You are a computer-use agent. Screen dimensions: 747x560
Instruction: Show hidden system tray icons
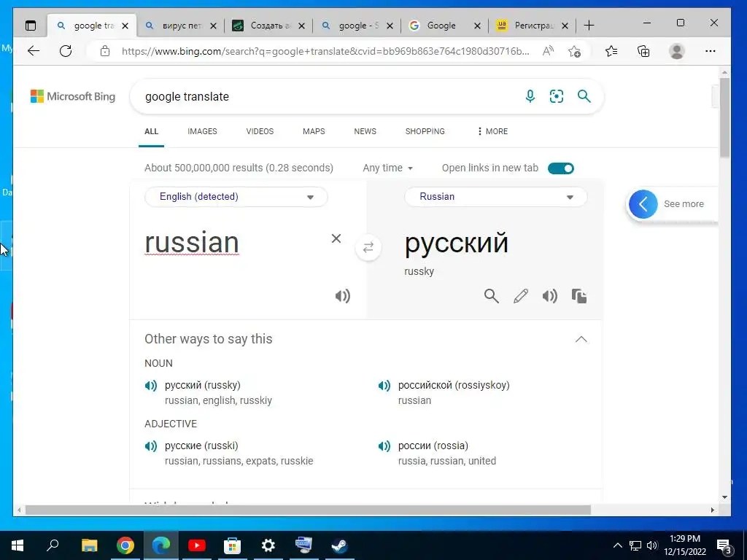[x=617, y=545]
